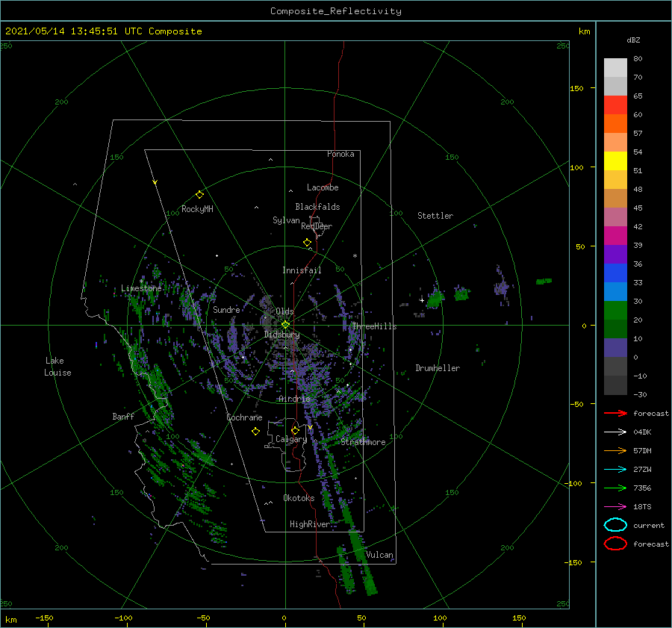Click the Drumheller label

[438, 368]
